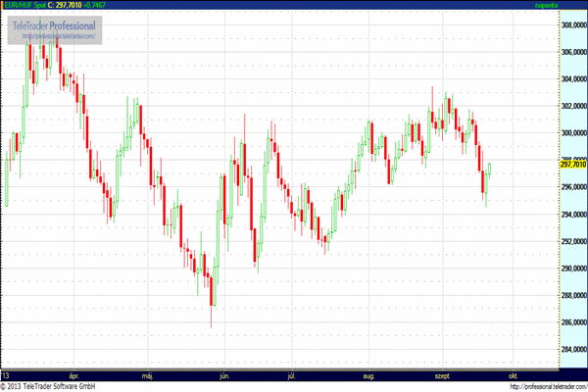Screen dimensions: 588x392
Task: Click the 'szept.' month marker on timeline
Action: point(441,374)
